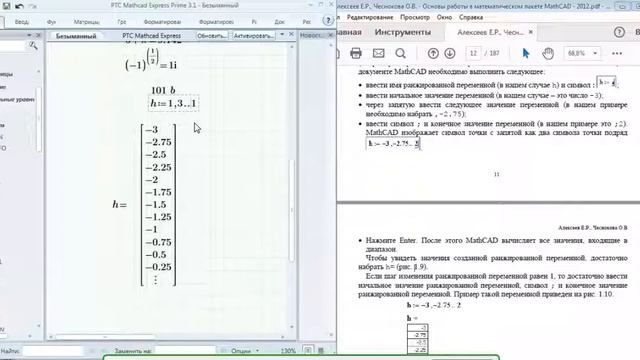Switch to the Безымянный worksheet tab
Image resolution: width=640 pixels, height=360 pixels.
[x=76, y=36]
